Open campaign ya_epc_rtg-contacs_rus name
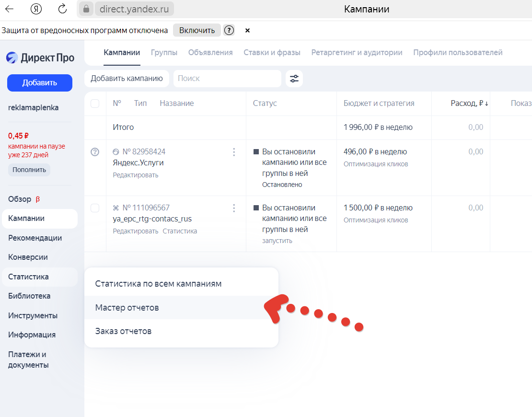 [x=152, y=219]
